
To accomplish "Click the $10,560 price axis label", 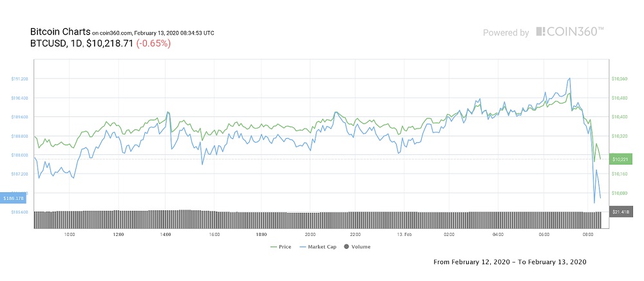I will tap(620, 78).
